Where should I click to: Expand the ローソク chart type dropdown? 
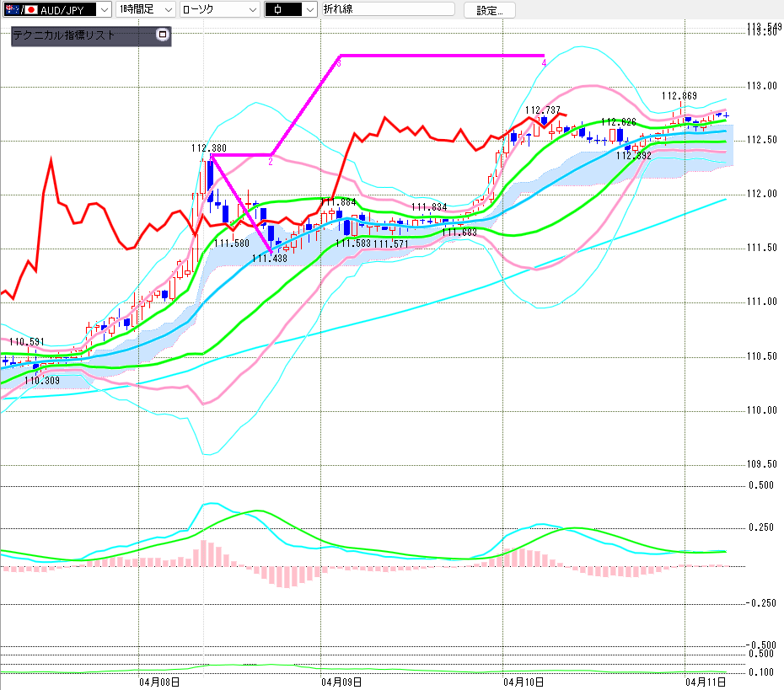pyautogui.click(x=252, y=10)
